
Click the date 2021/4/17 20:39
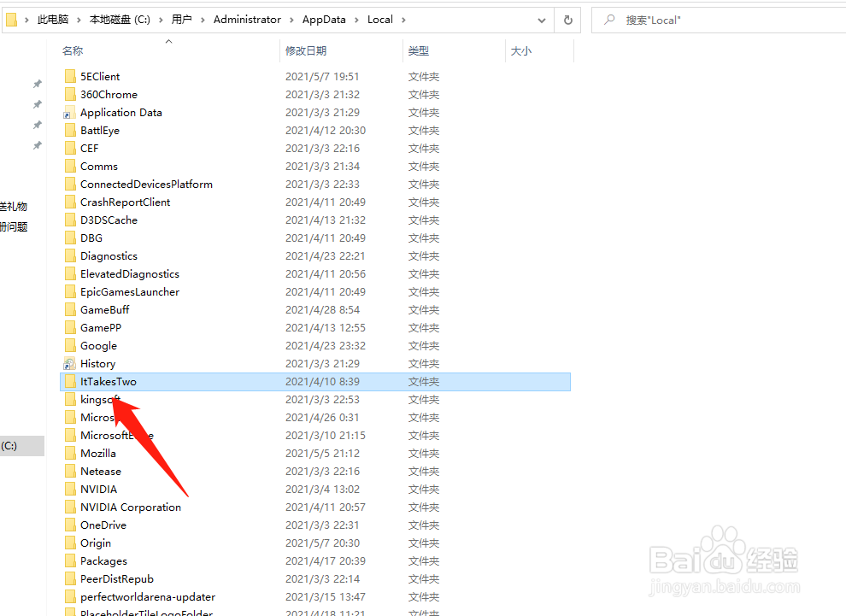[326, 561]
